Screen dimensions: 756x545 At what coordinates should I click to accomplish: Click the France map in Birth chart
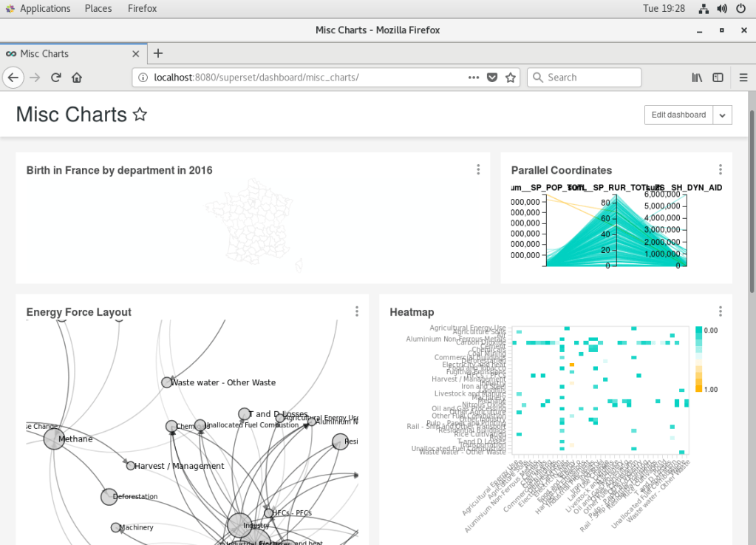(x=253, y=224)
